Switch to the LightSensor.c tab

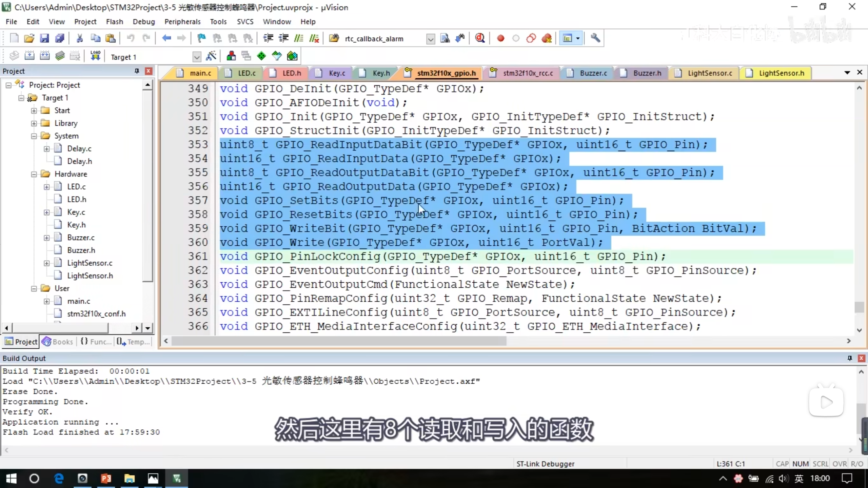click(709, 73)
